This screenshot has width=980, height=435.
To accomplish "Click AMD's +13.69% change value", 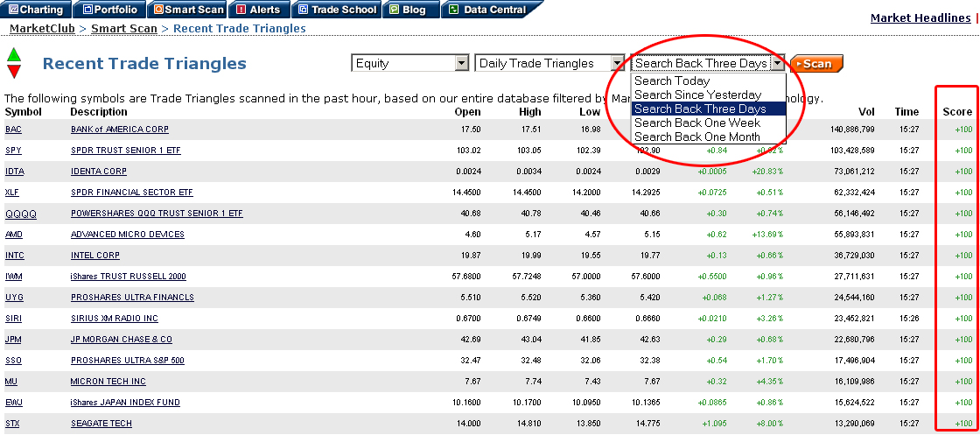I will coord(769,235).
